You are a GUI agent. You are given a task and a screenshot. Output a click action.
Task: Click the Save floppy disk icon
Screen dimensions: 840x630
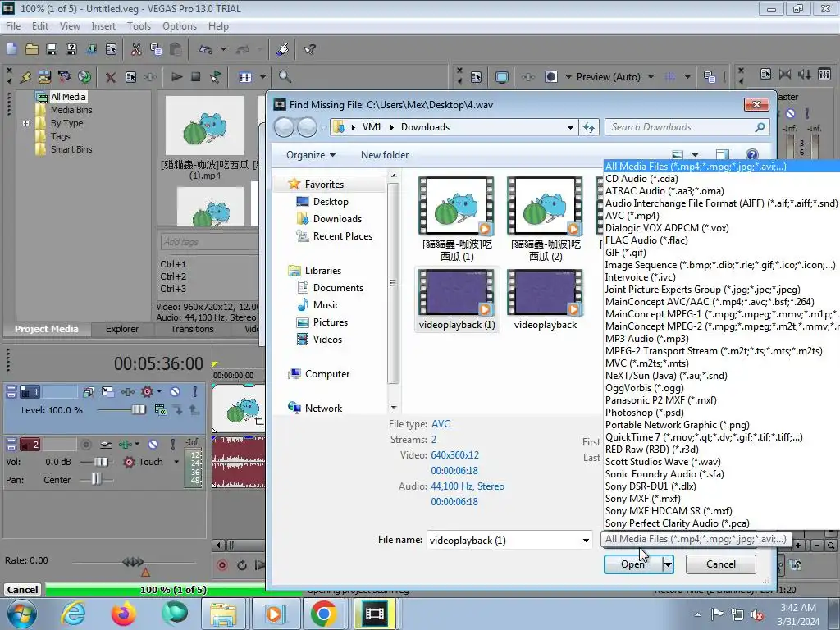point(52,49)
